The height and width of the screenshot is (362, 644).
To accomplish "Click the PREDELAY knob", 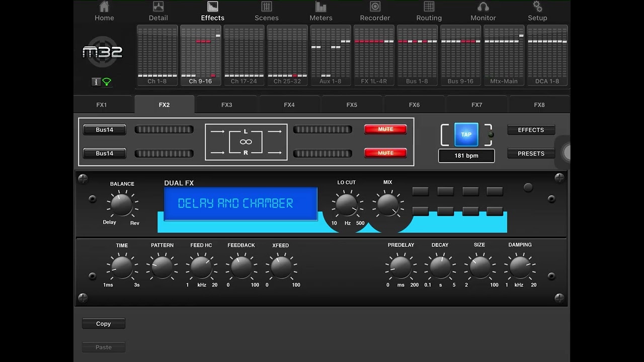I will [x=401, y=267].
